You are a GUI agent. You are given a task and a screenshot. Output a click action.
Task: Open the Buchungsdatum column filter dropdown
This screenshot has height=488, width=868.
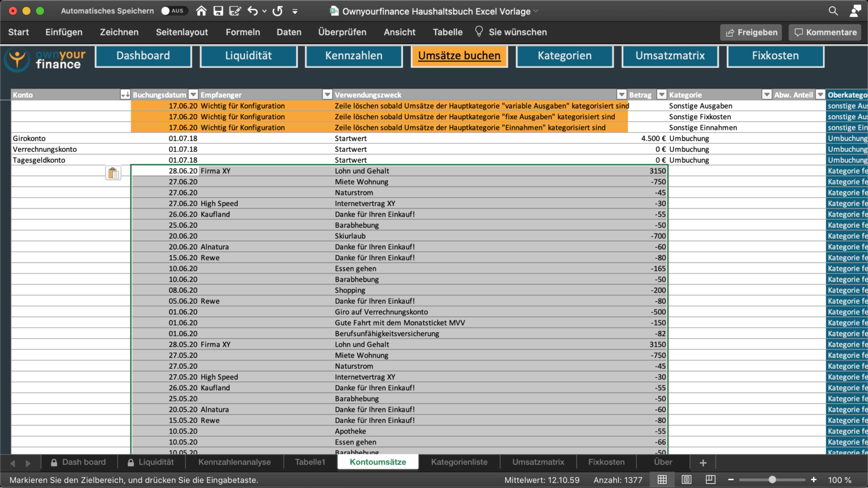click(193, 95)
